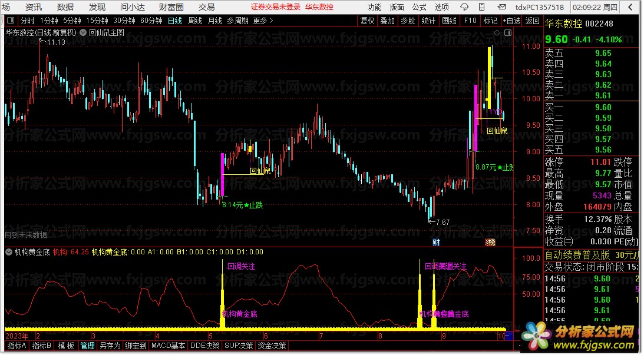The image size is (644, 355).
Task: Select the 月线 monthly period
Action: click(x=215, y=21)
